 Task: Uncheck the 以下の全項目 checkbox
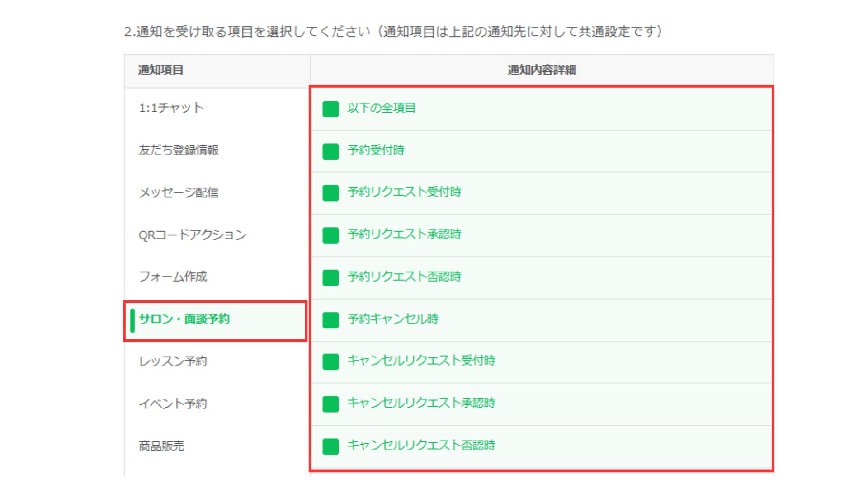tap(330, 109)
